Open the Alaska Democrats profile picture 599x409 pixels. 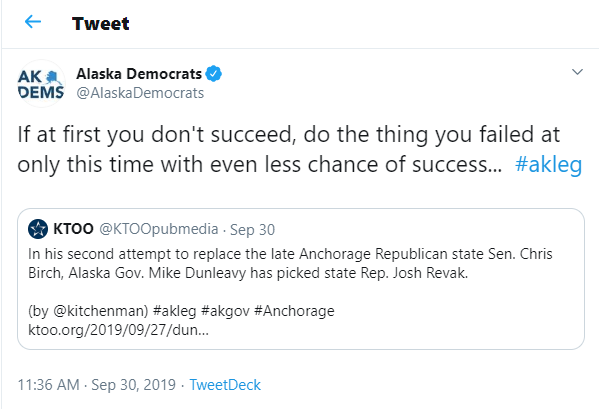[x=41, y=84]
